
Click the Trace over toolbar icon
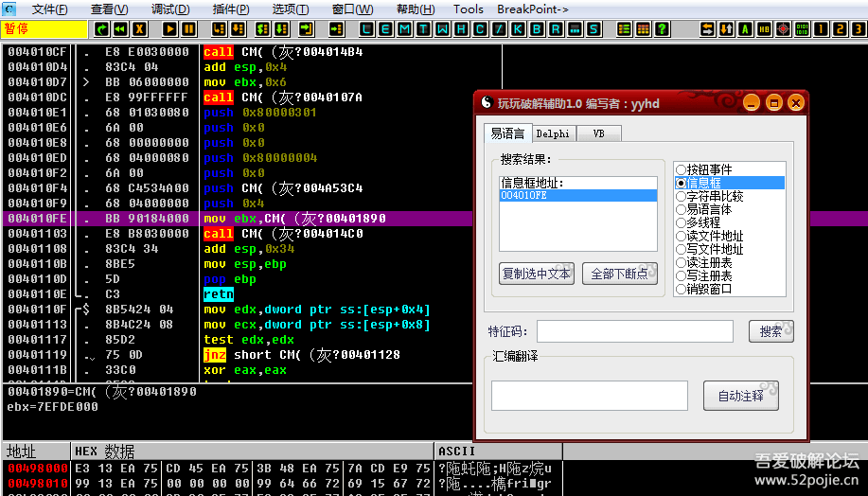[281, 28]
